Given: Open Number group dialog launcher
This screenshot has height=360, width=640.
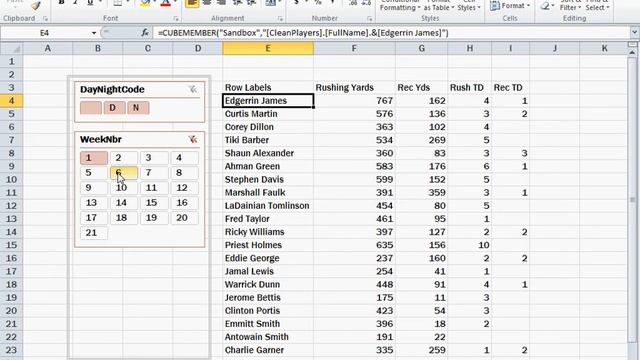Looking at the screenshot, I should (369, 19).
